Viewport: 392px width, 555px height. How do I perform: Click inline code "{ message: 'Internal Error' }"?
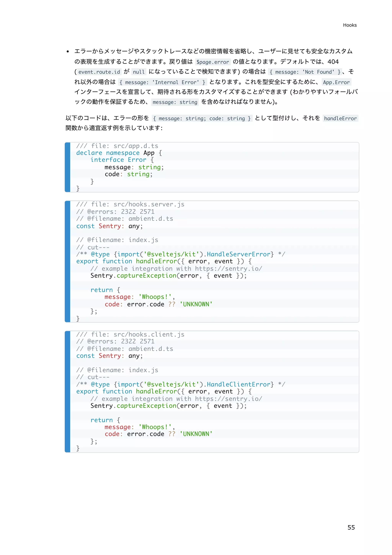[x=163, y=82]
